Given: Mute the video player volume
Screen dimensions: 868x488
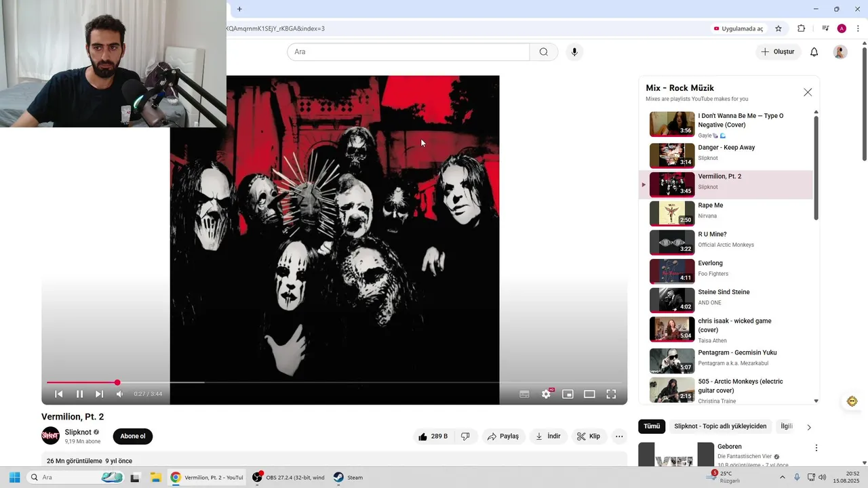Looking at the screenshot, I should point(120,394).
